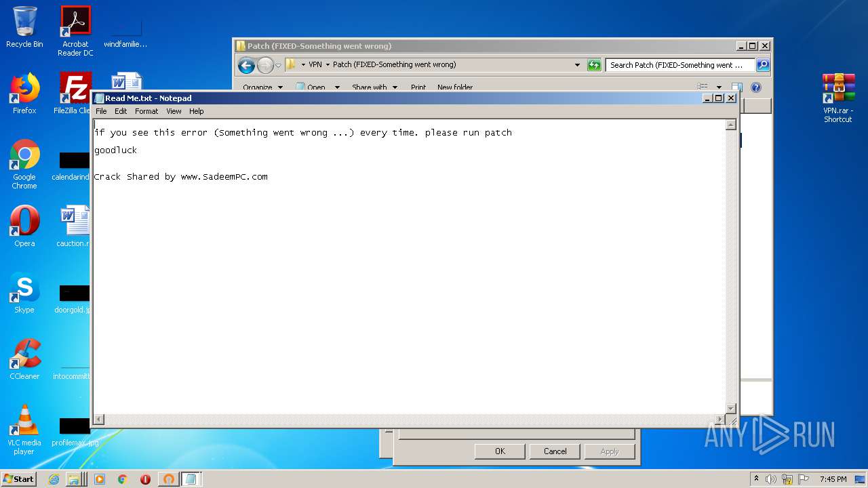
Task: Launch Opera browser shortcut
Action: 24,226
